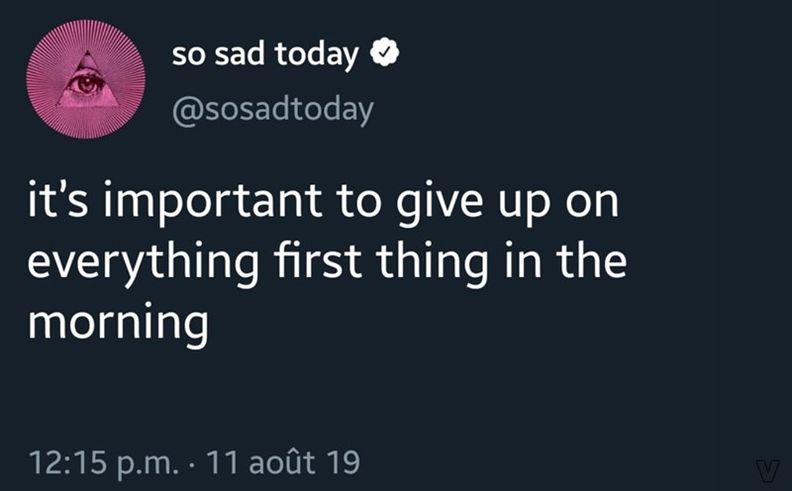The width and height of the screenshot is (792, 491).
Task: Click the '@' symbol of the handle
Action: (188, 110)
